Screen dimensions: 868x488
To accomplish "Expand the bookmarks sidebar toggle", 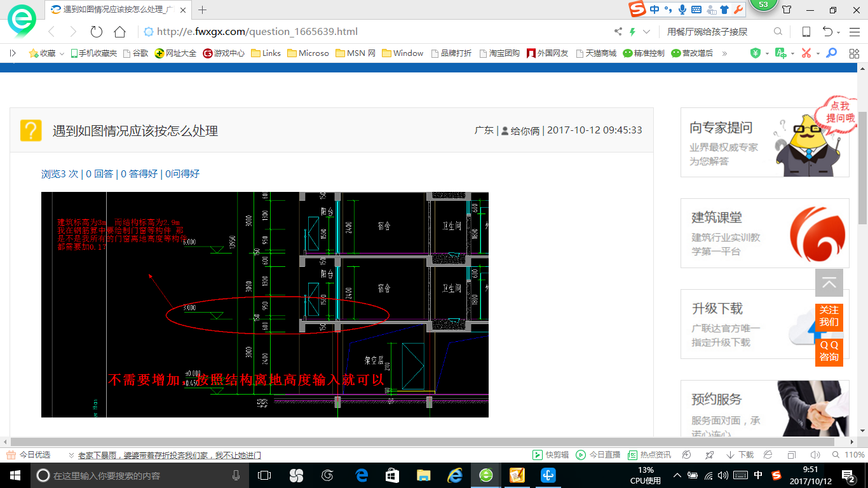I will (13, 53).
